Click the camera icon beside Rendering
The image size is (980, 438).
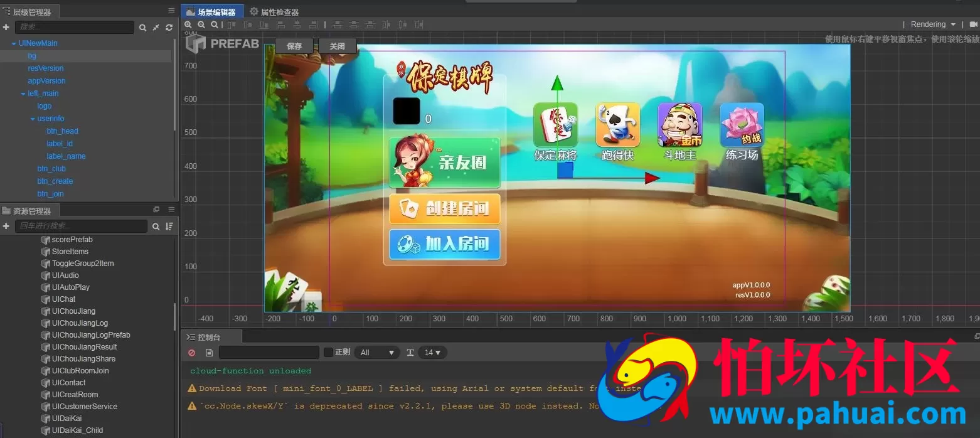pos(974,24)
